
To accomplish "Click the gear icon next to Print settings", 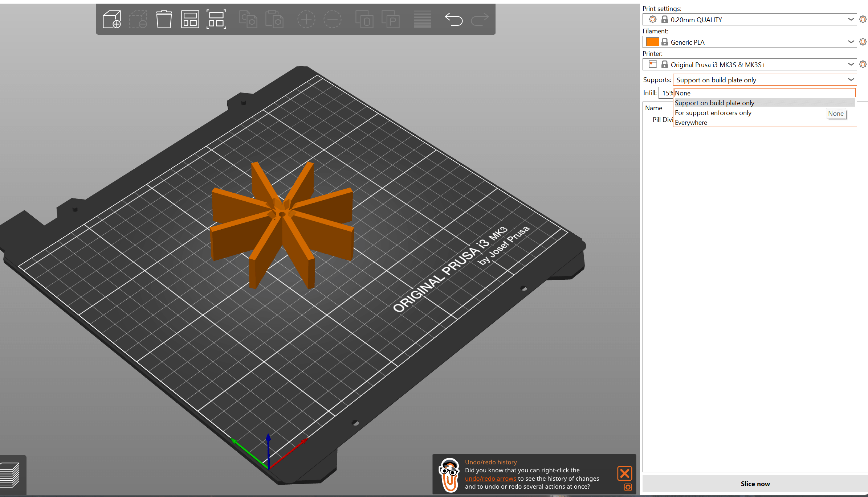I will click(x=863, y=19).
